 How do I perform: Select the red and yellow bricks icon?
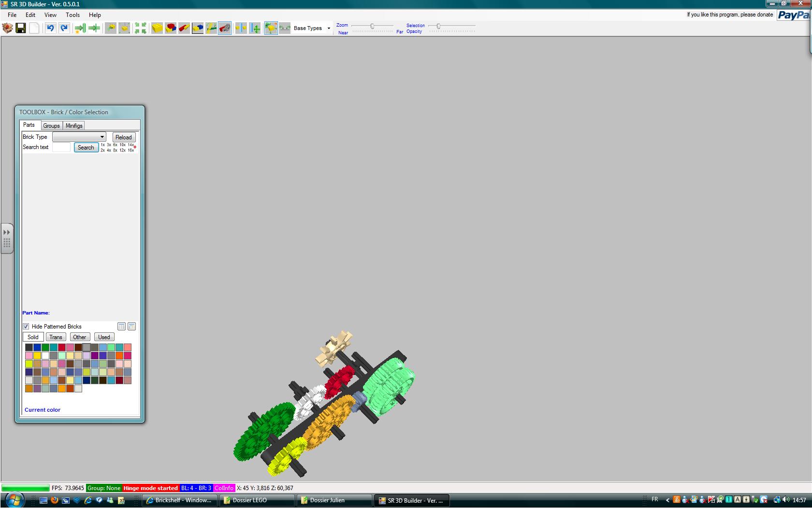coord(171,28)
